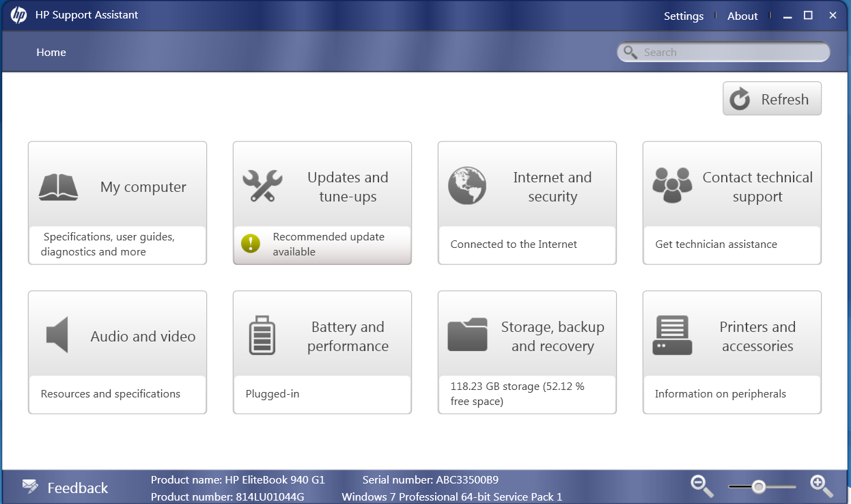851x504 pixels.
Task: Open the 'Audio and video' tile title
Action: click(143, 337)
